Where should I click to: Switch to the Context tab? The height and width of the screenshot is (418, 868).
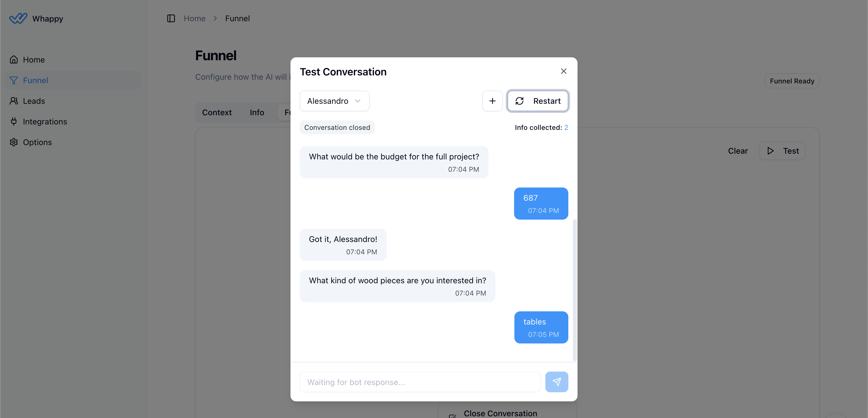(217, 112)
